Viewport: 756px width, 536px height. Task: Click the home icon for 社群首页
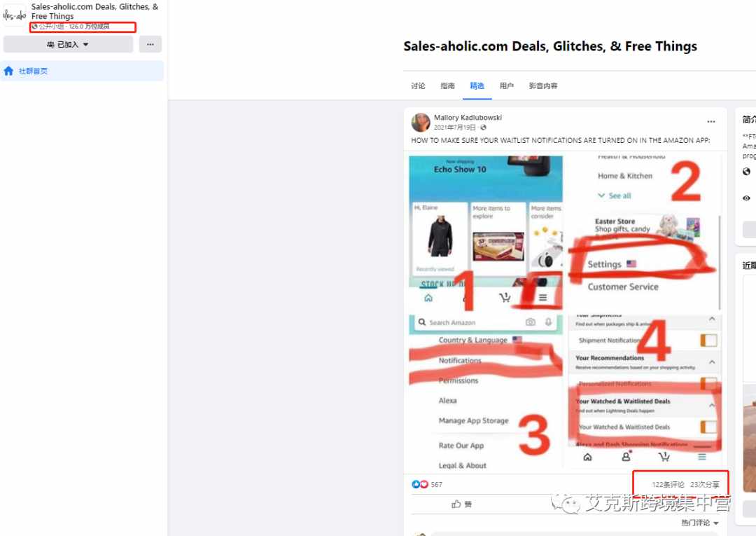pyautogui.click(x=8, y=71)
